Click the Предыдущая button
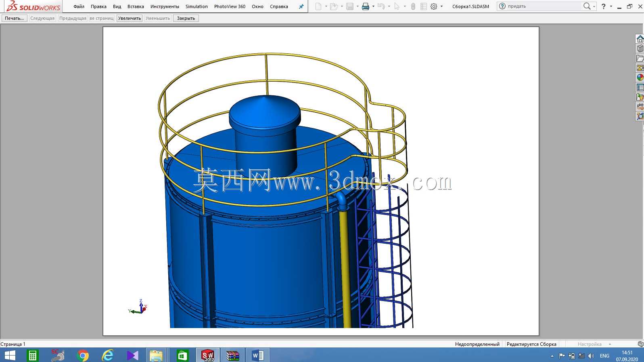 tap(73, 18)
